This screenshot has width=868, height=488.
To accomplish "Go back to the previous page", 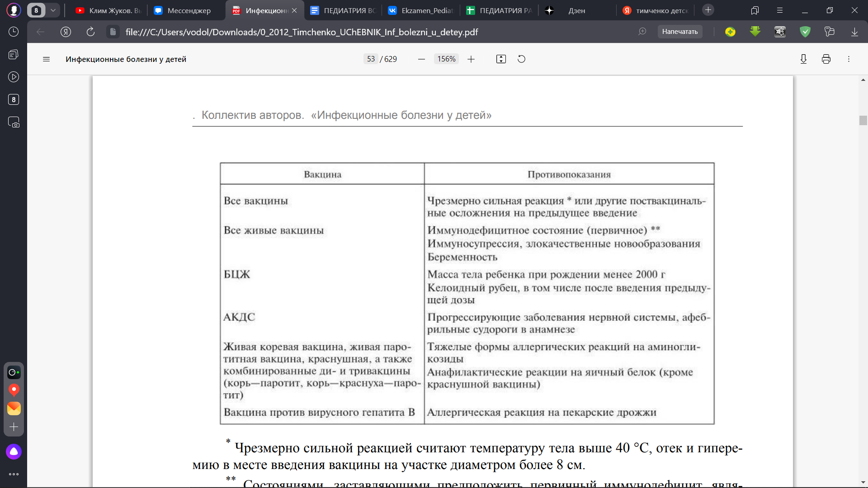I will [x=40, y=32].
